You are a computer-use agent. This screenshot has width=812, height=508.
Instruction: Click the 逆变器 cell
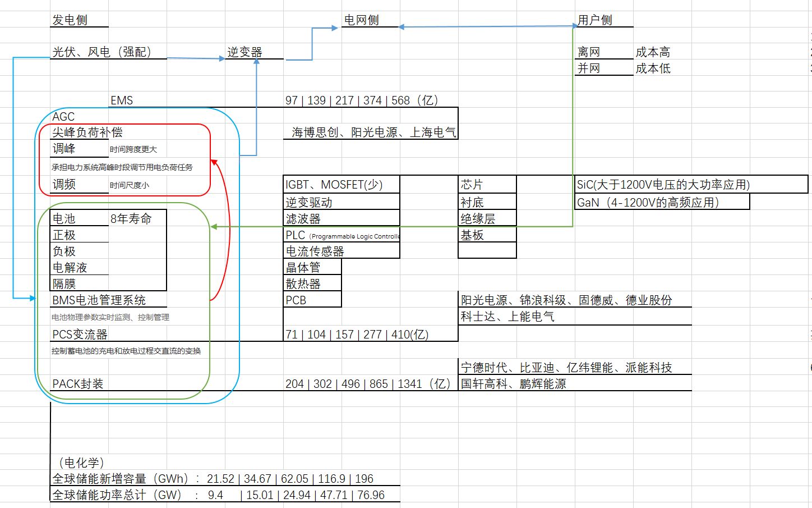(x=245, y=52)
